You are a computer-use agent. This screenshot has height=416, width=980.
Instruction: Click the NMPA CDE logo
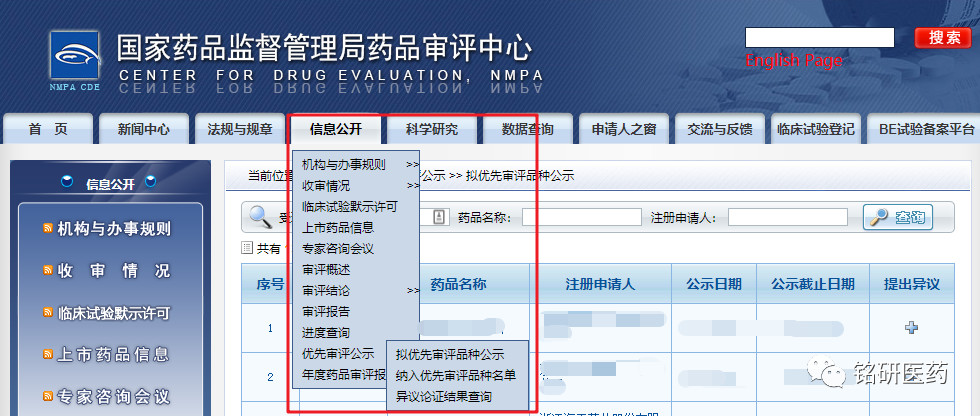point(75,59)
